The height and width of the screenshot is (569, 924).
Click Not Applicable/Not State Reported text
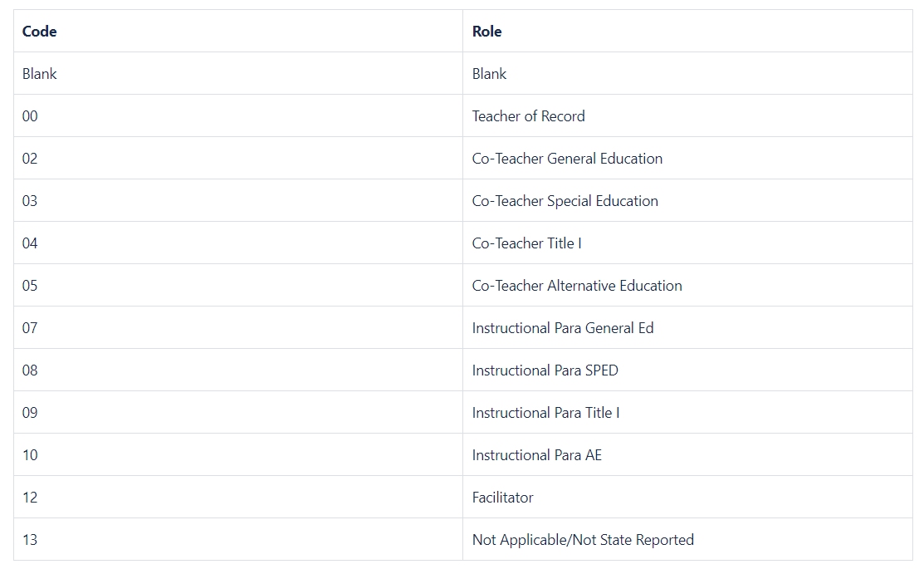(x=583, y=540)
